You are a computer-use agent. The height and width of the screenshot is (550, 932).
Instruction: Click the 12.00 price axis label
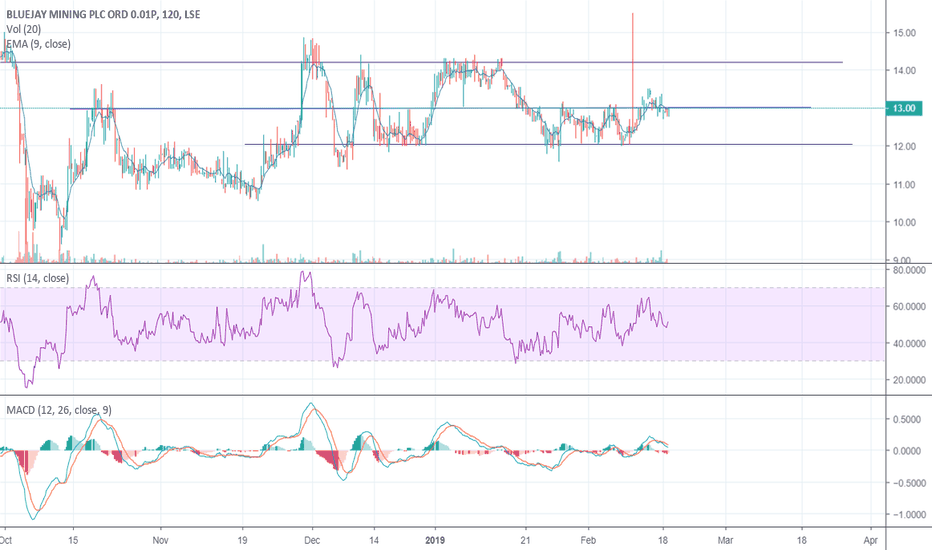click(x=904, y=146)
